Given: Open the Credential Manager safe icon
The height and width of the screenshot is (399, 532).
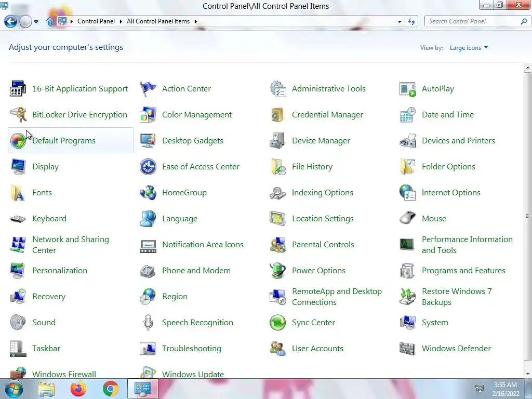Looking at the screenshot, I should coord(278,115).
